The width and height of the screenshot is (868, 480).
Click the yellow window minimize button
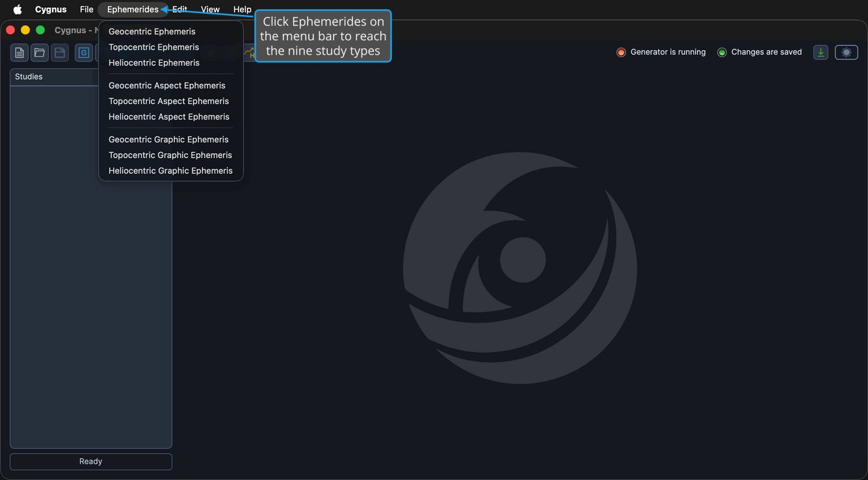(25, 30)
